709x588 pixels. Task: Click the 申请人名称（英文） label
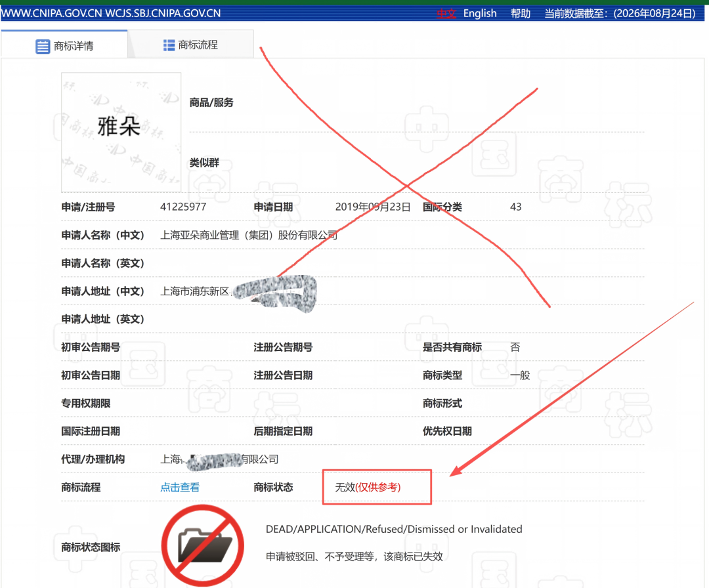pyautogui.click(x=102, y=263)
